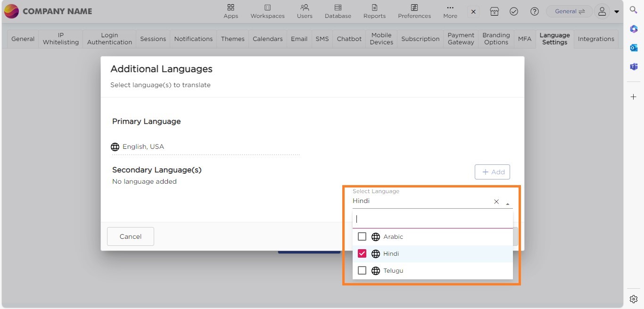This screenshot has height=309, width=644.
Task: Click the Add secondary language button
Action: [492, 172]
